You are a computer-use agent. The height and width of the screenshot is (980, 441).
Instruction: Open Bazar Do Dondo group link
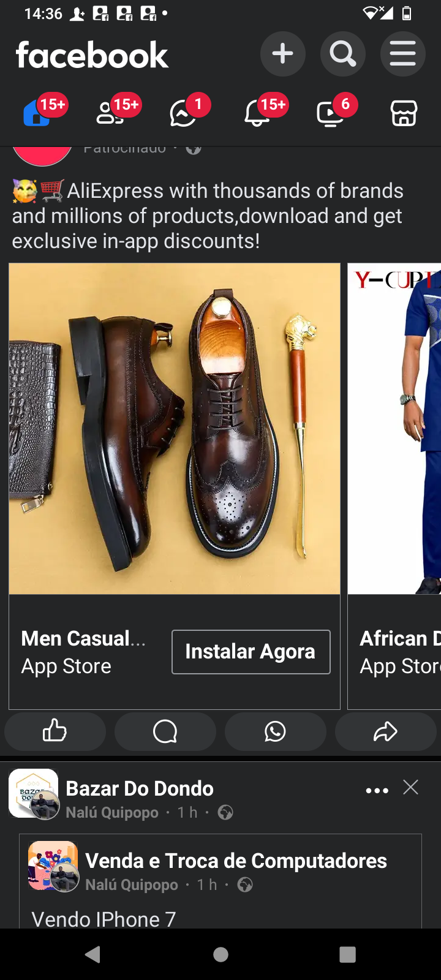pyautogui.click(x=140, y=788)
